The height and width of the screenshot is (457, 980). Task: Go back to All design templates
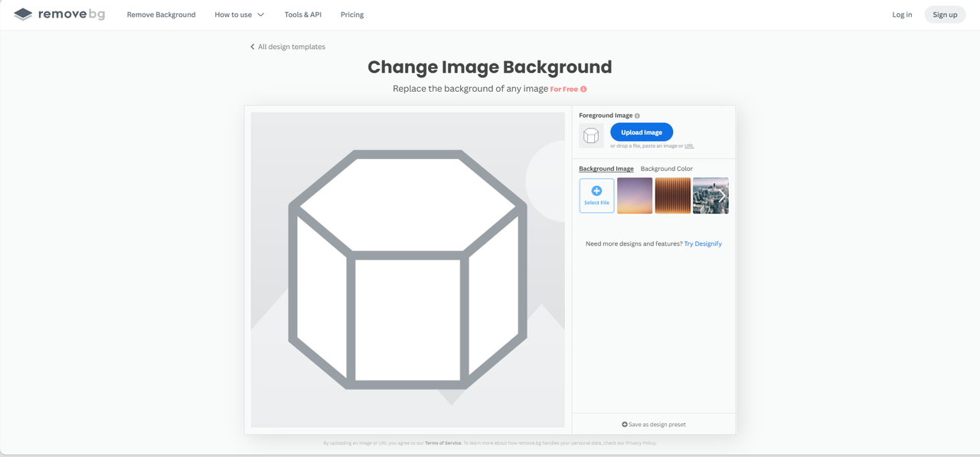(287, 47)
